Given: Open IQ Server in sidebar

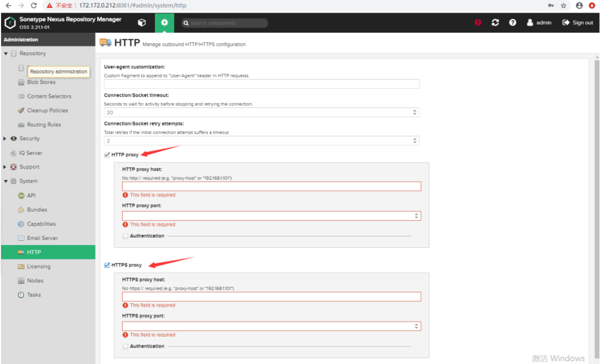Looking at the screenshot, I should [x=31, y=153].
